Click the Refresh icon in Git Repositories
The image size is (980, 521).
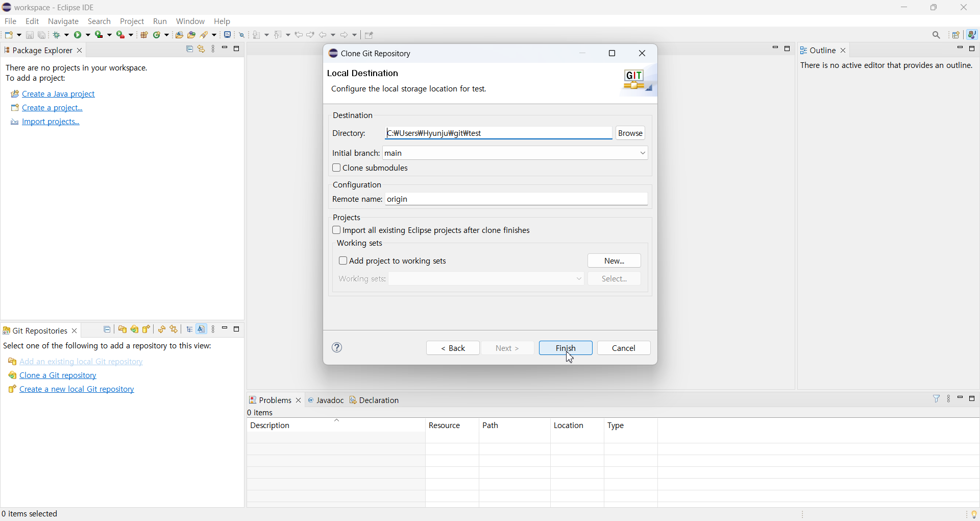162,329
